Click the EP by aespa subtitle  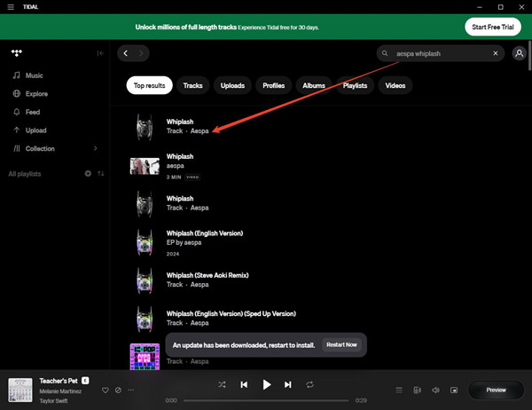click(184, 242)
